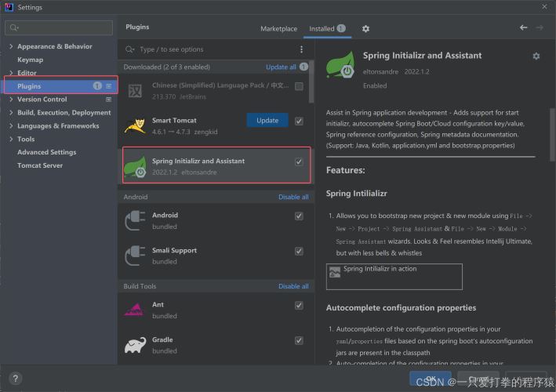Click the forward navigation arrow
This screenshot has width=556, height=392.
click(x=540, y=27)
